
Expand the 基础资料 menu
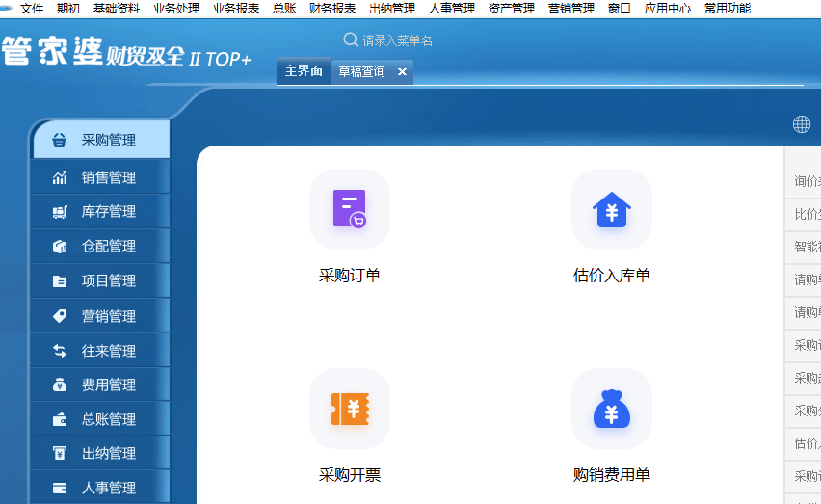click(117, 9)
